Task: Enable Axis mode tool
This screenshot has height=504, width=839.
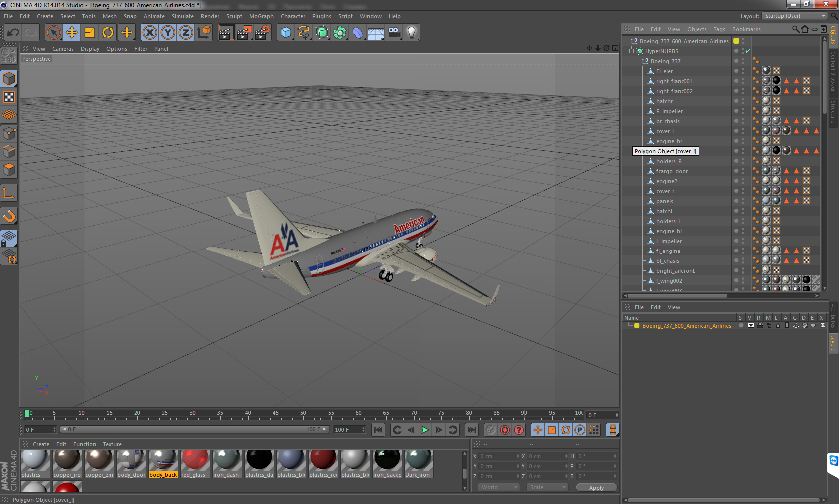Action: click(9, 193)
